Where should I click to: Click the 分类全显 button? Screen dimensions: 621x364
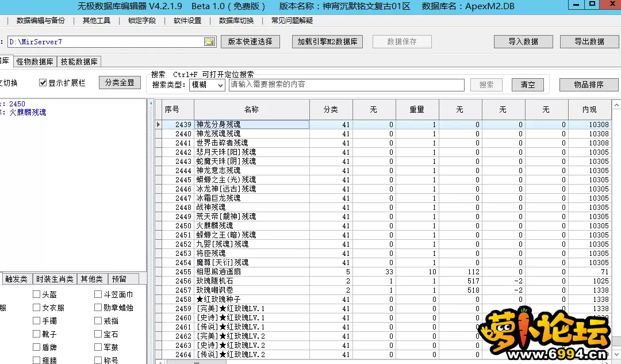click(120, 82)
